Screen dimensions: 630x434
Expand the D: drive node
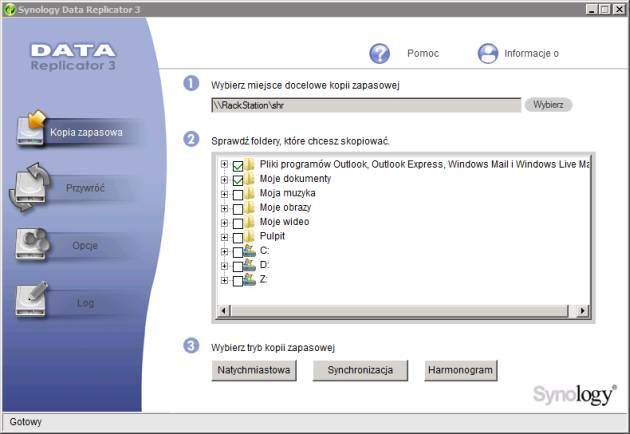(x=224, y=266)
